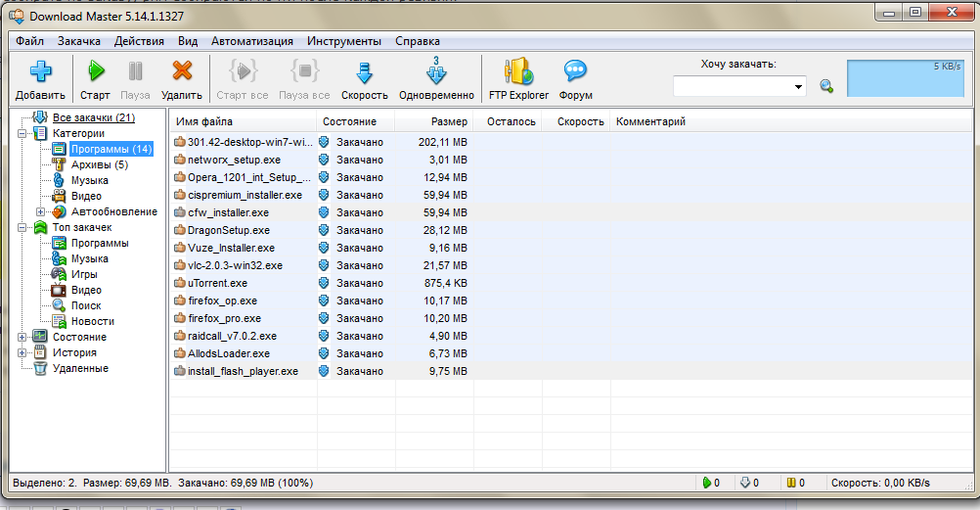Click the Старт все toolbar icon
Image resolution: width=980 pixels, height=510 pixels.
click(243, 70)
